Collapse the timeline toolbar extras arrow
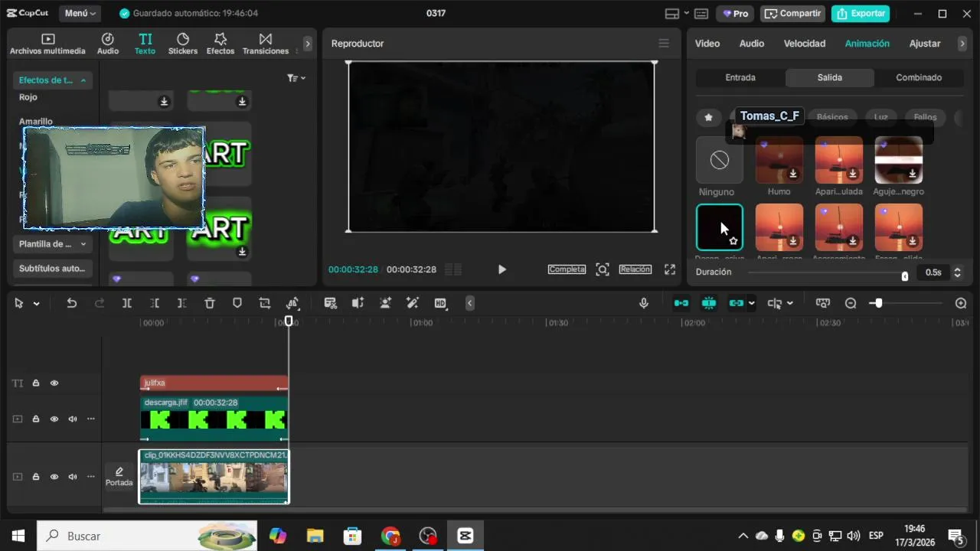This screenshot has width=980, height=551. pyautogui.click(x=470, y=303)
